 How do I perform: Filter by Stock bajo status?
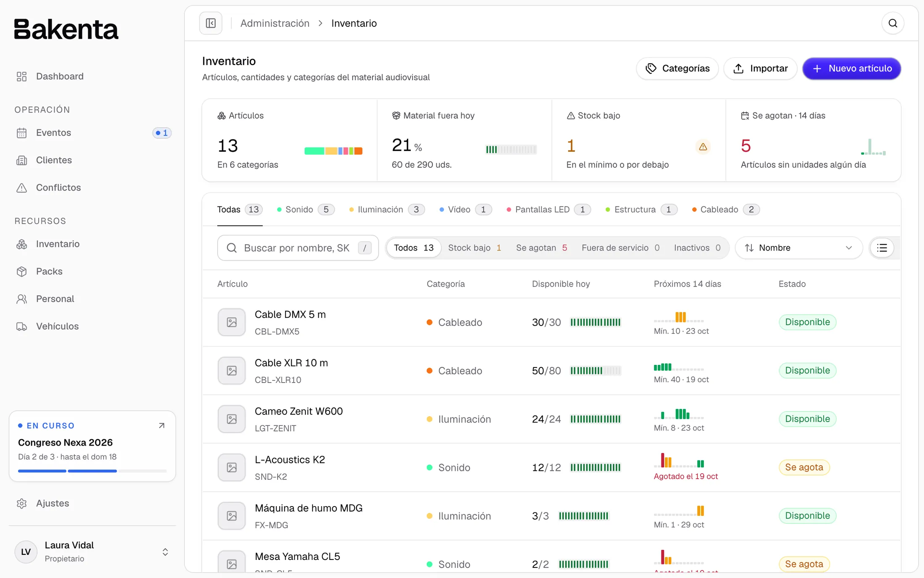coord(475,248)
